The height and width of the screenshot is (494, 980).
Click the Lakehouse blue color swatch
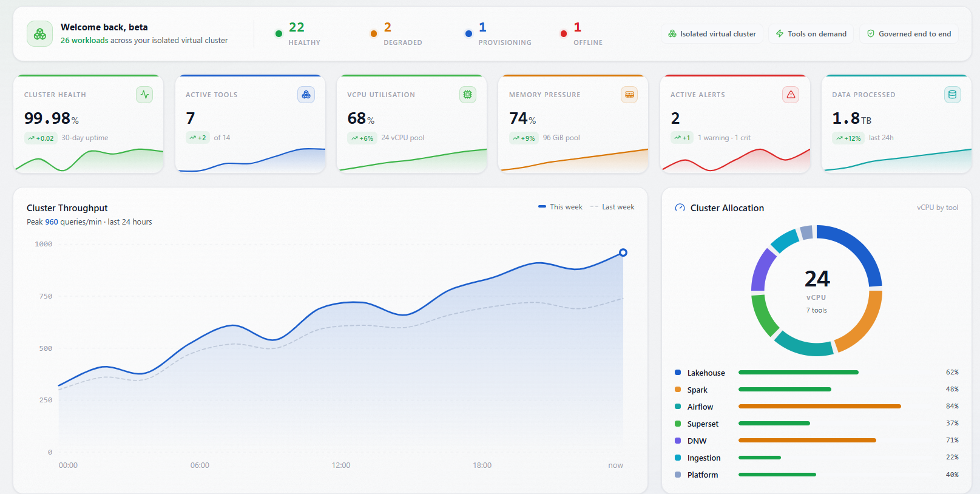pyautogui.click(x=678, y=373)
